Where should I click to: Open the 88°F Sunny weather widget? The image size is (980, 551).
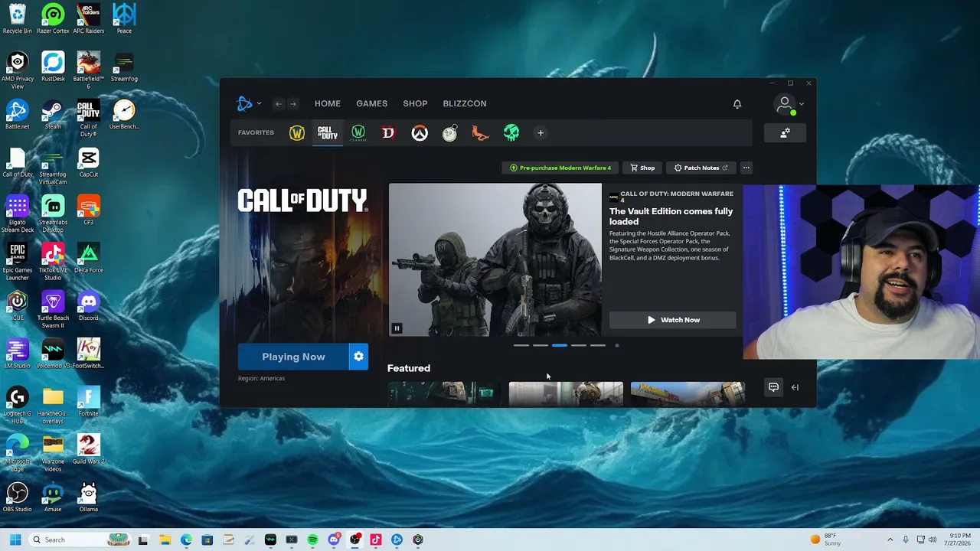pyautogui.click(x=824, y=540)
